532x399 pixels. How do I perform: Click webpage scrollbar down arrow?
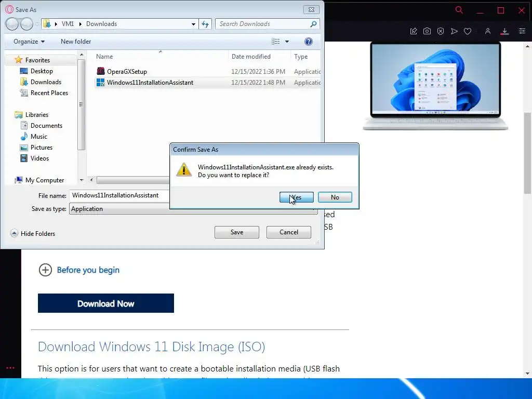point(527,374)
